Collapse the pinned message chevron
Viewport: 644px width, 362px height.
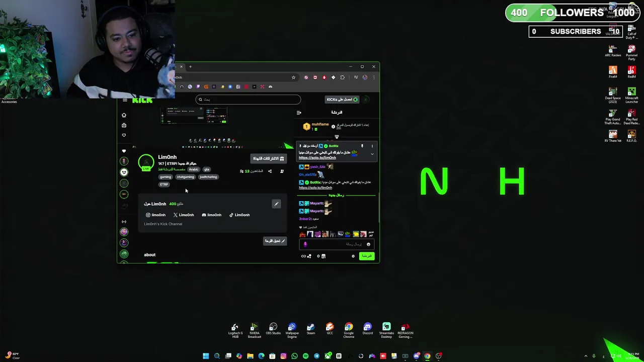(372, 154)
